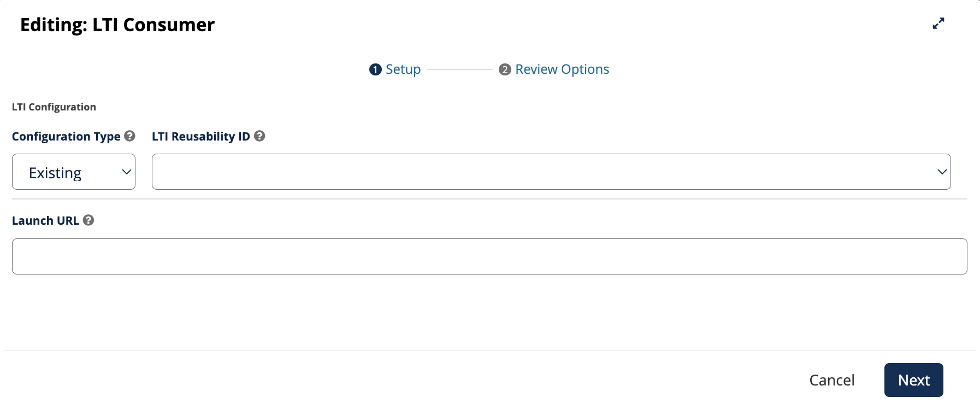Switch to the Review Options step
Image resolution: width=980 pixels, height=409 pixels.
(x=562, y=69)
